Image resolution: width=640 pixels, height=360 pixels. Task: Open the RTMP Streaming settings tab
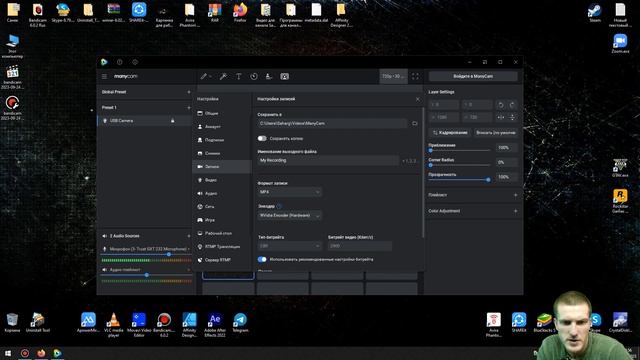[x=222, y=247]
